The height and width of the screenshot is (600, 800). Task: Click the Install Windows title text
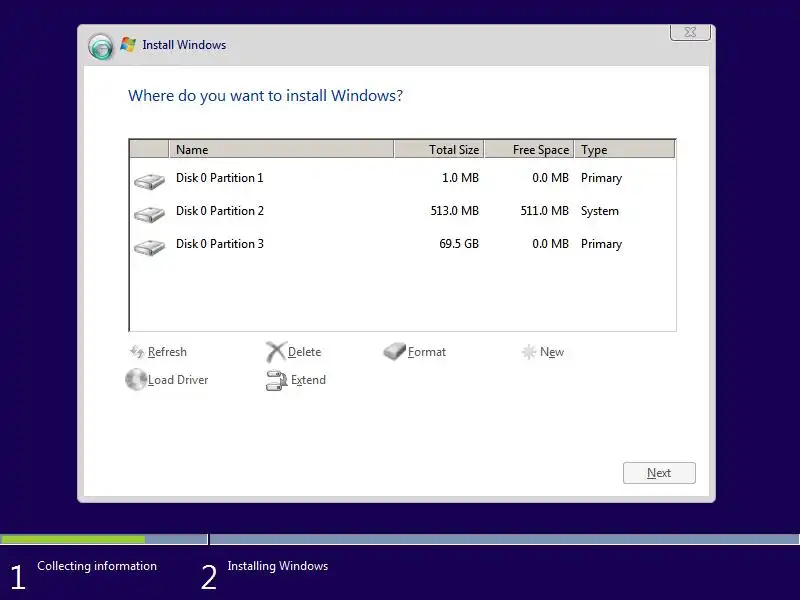pyautogui.click(x=184, y=45)
